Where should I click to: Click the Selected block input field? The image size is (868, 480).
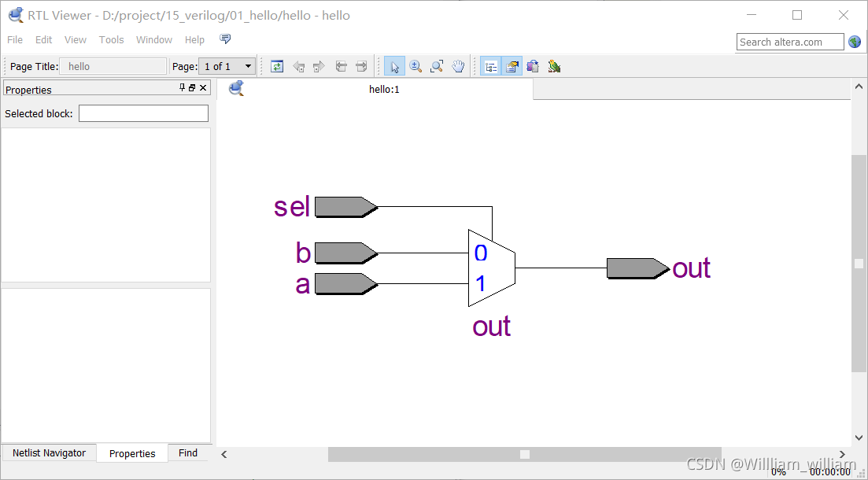(x=143, y=113)
